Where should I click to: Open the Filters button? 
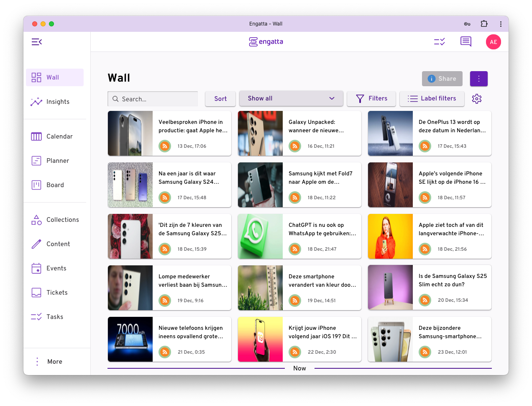(371, 98)
